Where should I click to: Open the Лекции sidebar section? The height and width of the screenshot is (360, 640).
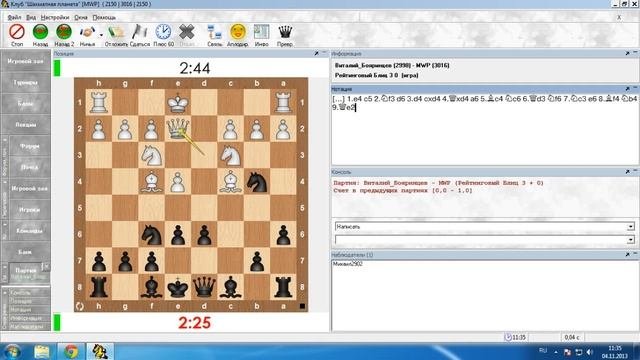(x=25, y=125)
